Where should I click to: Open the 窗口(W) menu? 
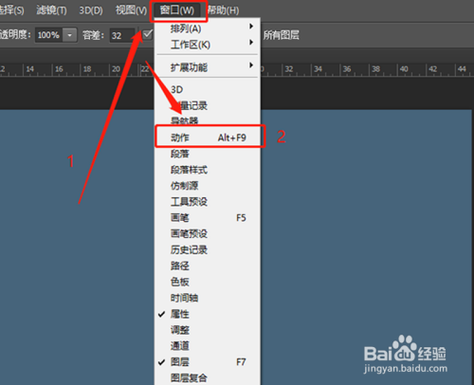tap(178, 10)
